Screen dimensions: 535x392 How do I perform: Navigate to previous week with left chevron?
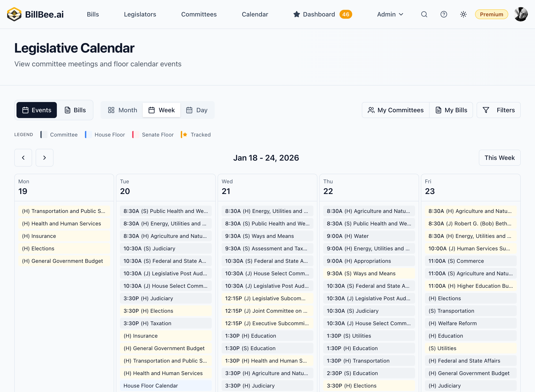point(23,157)
